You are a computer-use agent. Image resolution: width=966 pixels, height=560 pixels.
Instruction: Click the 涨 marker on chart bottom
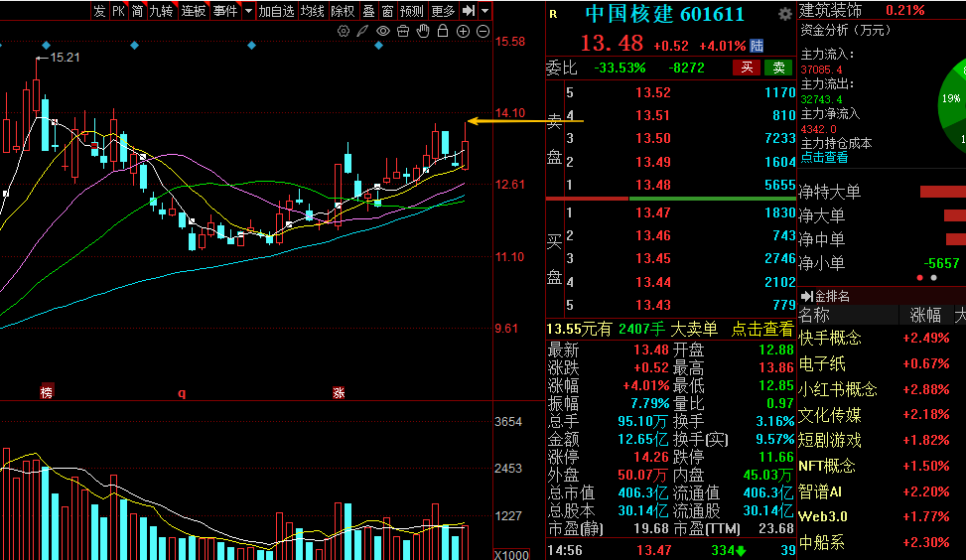[x=339, y=392]
